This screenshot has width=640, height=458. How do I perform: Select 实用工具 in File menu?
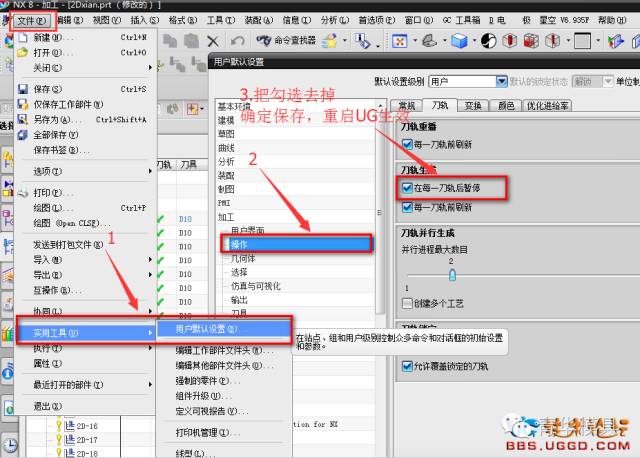coord(85,333)
